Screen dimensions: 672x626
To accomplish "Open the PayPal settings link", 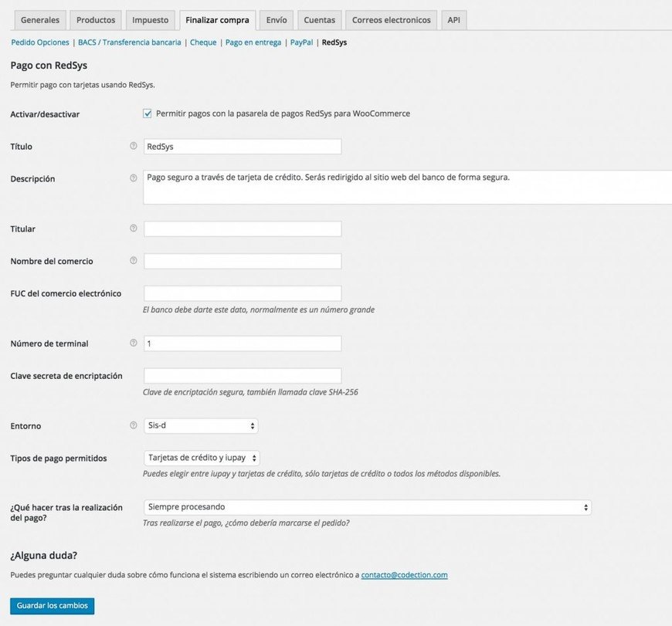I will coord(301,42).
